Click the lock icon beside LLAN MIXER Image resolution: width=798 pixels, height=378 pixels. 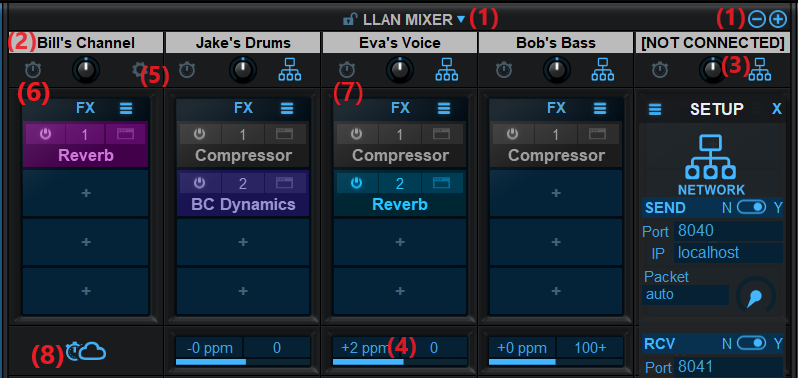click(x=350, y=20)
